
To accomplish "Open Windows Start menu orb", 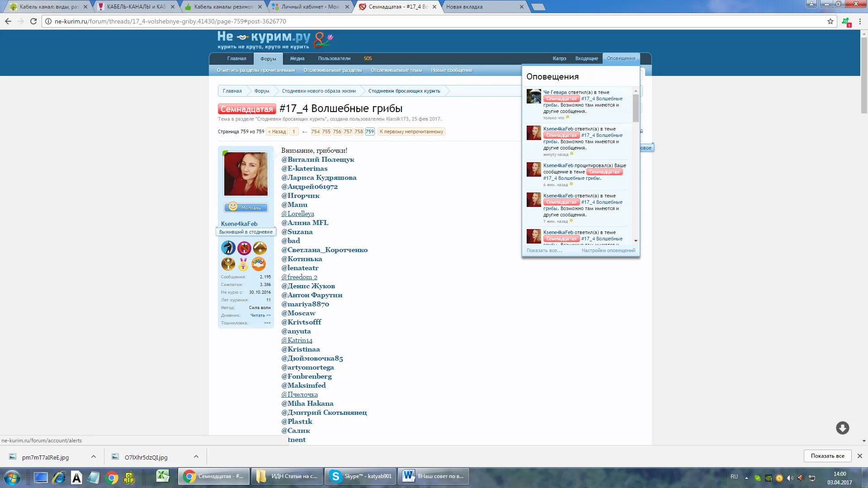I will pyautogui.click(x=12, y=477).
